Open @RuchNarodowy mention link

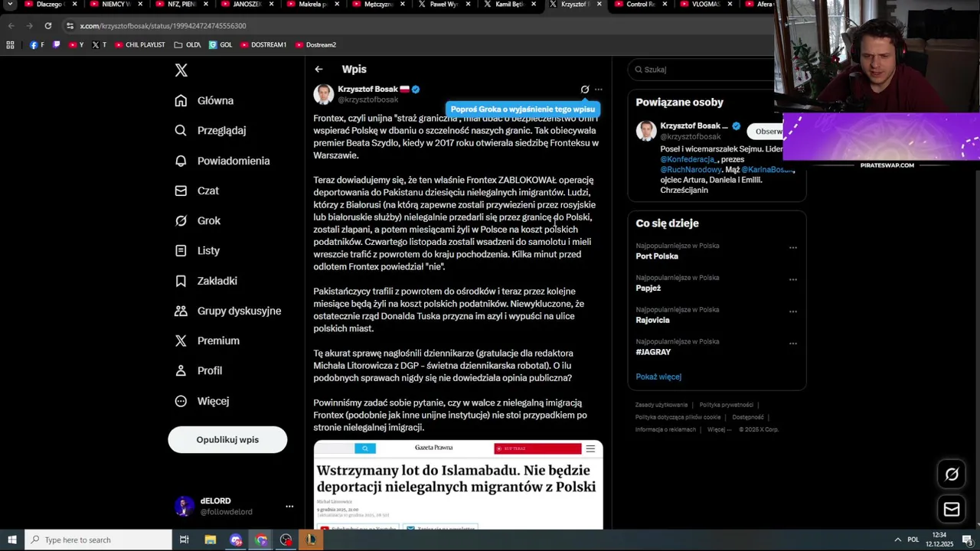(x=691, y=169)
